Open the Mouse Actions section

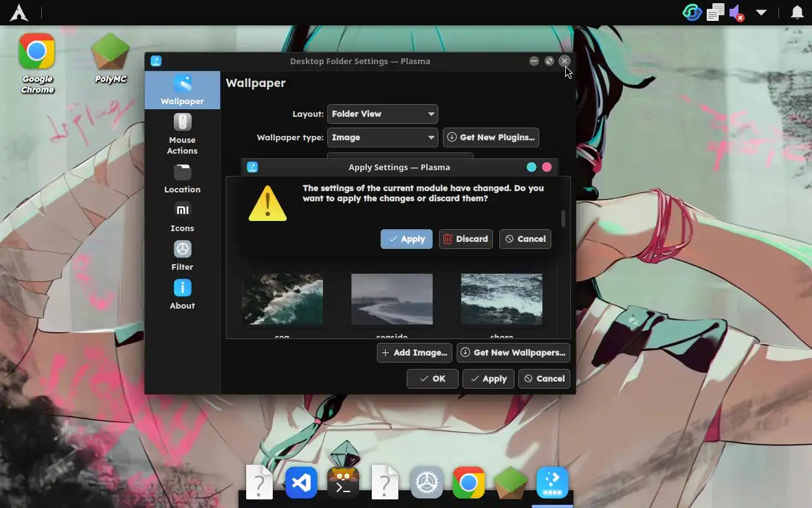[182, 134]
